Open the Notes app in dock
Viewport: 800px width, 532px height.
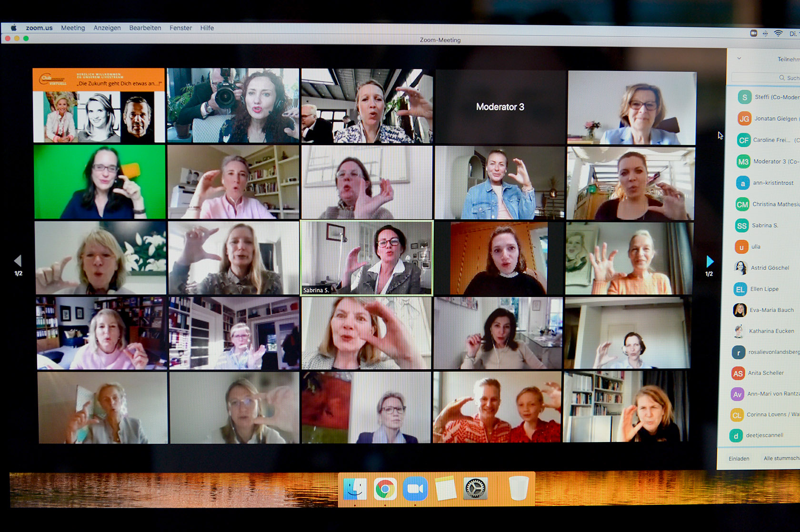coord(445,489)
